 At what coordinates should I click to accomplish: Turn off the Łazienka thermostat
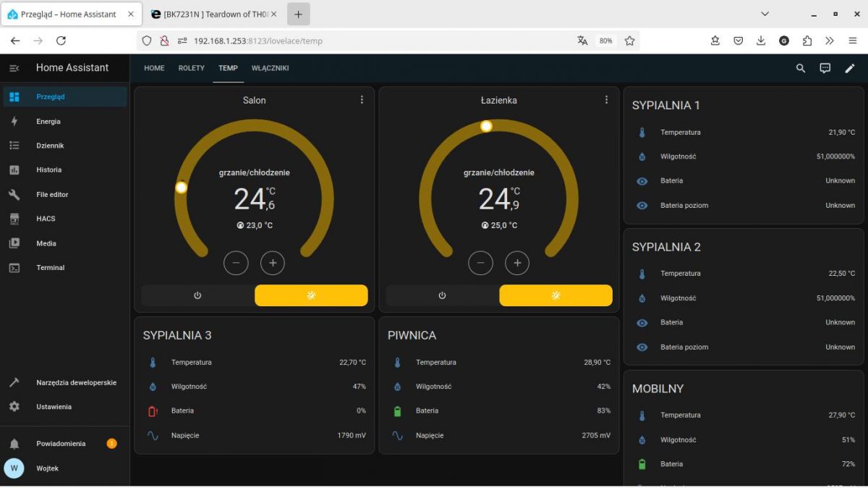[442, 295]
